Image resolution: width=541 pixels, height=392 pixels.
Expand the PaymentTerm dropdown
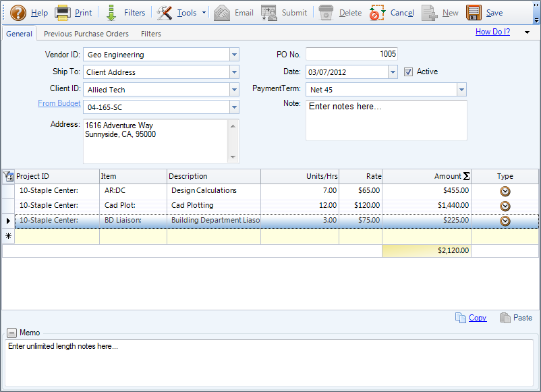pos(461,90)
